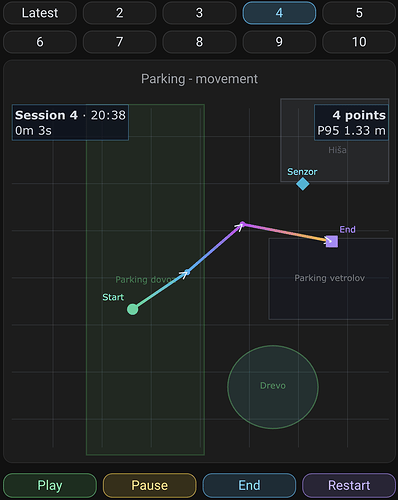Click the Drevo circle zone

[x=273, y=387]
